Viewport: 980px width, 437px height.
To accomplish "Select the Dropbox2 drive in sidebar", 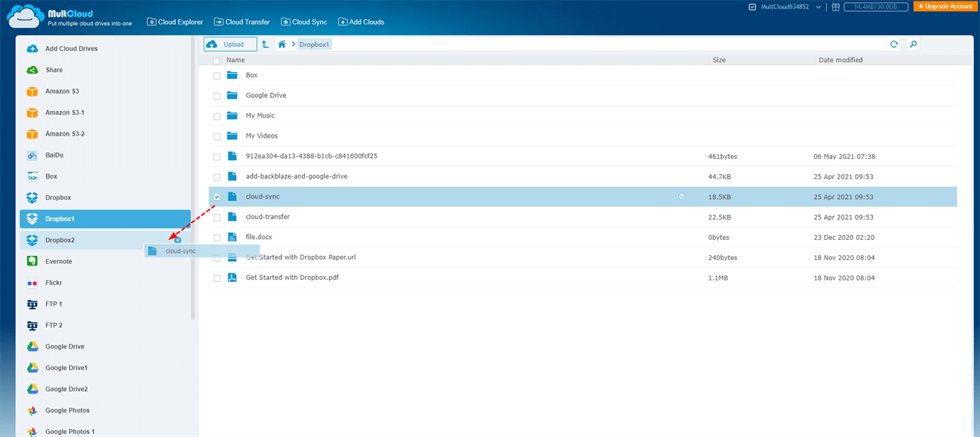I will click(105, 241).
